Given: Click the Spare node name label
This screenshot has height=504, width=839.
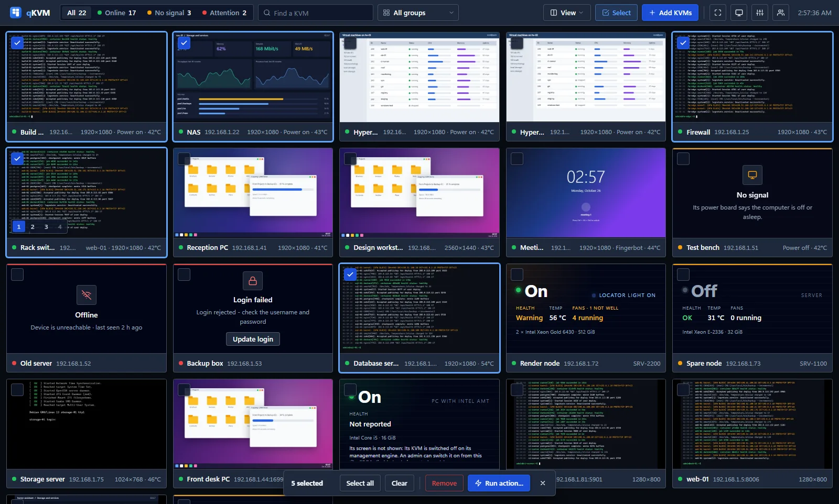Looking at the screenshot, I should pyautogui.click(x=704, y=363).
